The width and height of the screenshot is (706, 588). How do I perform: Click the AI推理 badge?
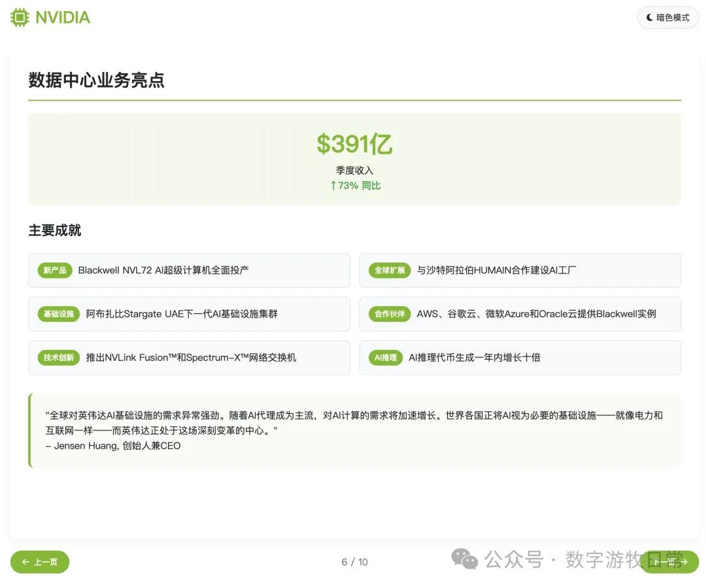[385, 358]
